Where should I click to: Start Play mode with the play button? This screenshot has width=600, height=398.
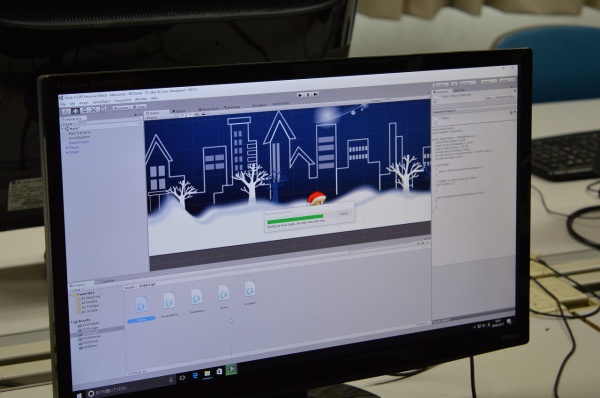[300, 95]
